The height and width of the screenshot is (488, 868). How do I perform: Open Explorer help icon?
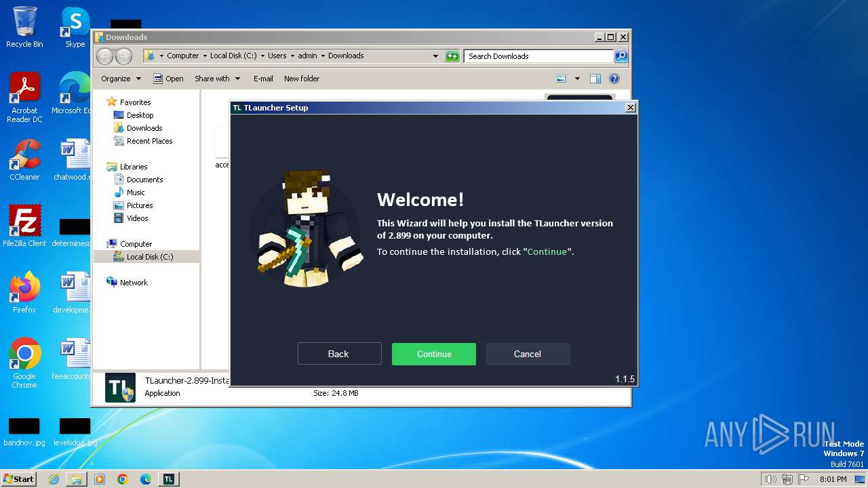(x=614, y=79)
